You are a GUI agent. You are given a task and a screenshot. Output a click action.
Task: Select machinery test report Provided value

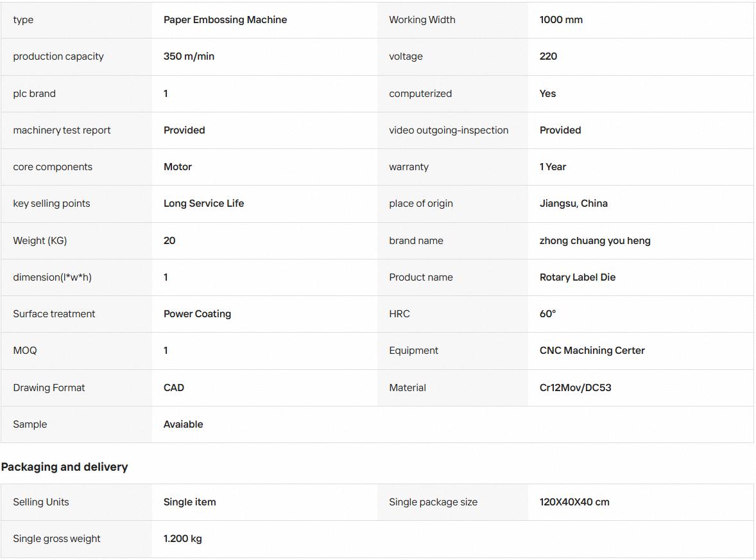click(184, 130)
